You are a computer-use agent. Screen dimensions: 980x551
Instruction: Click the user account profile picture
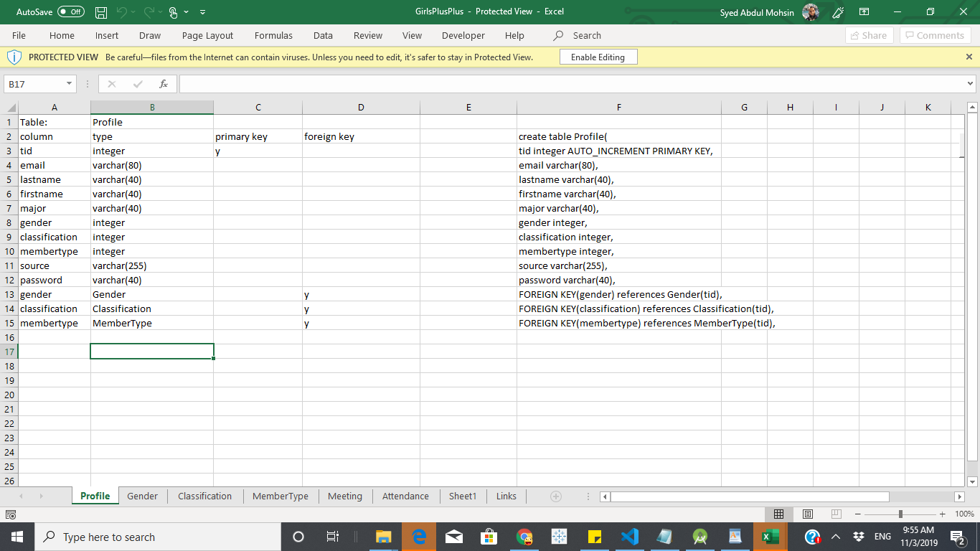pyautogui.click(x=811, y=12)
